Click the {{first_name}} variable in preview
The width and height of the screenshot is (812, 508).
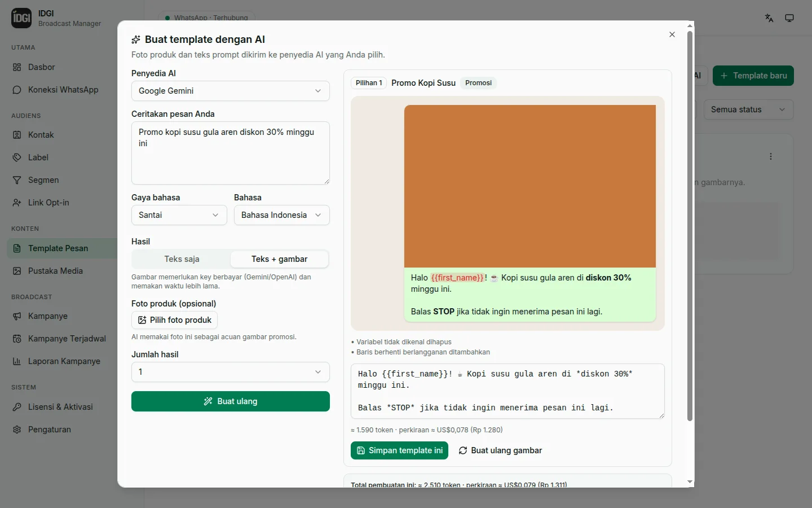(x=457, y=278)
